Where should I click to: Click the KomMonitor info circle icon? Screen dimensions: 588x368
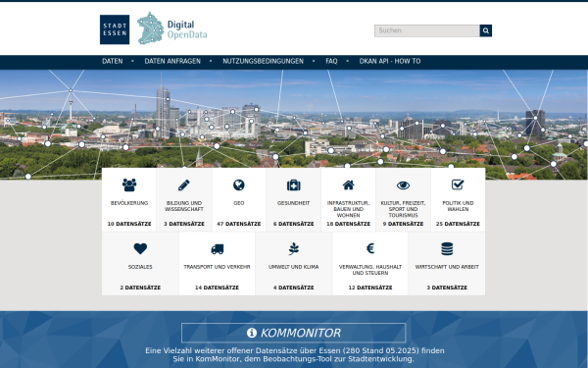pos(252,333)
